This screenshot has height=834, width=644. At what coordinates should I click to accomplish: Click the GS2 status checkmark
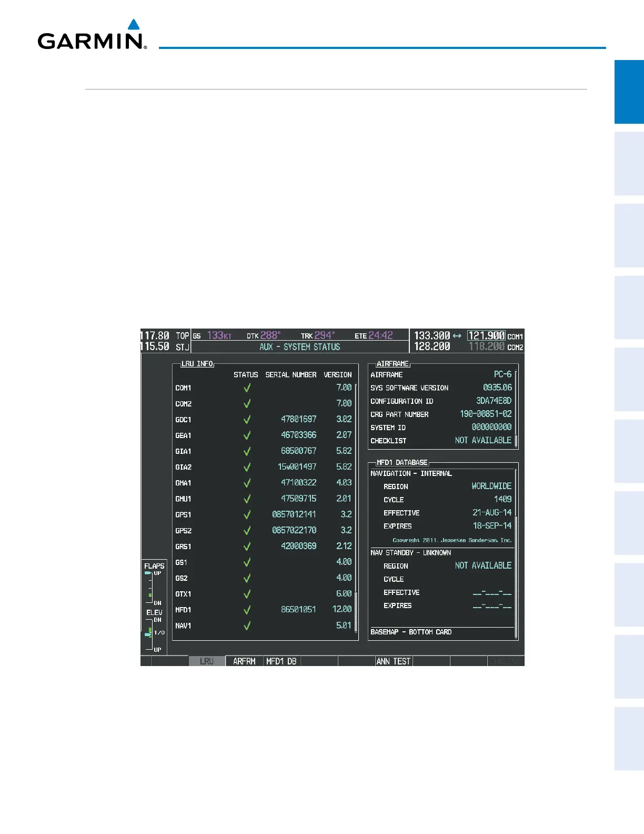(x=247, y=578)
